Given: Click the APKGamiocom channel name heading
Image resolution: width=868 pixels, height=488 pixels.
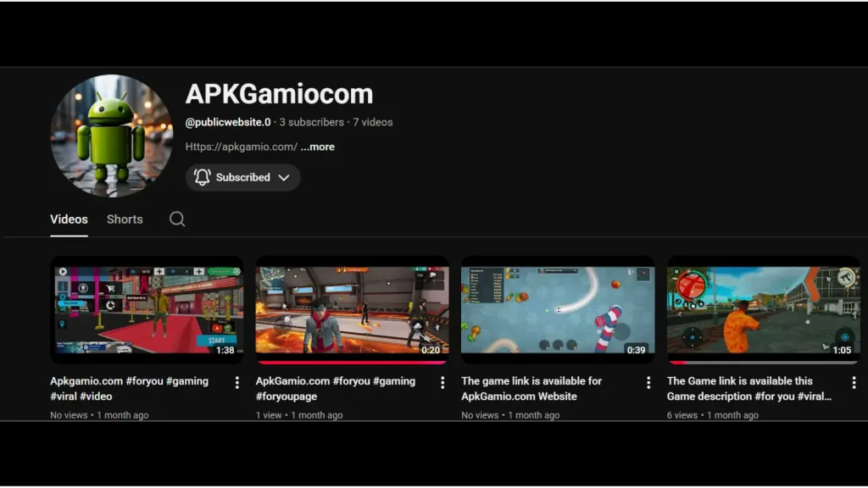Looking at the screenshot, I should pos(279,93).
